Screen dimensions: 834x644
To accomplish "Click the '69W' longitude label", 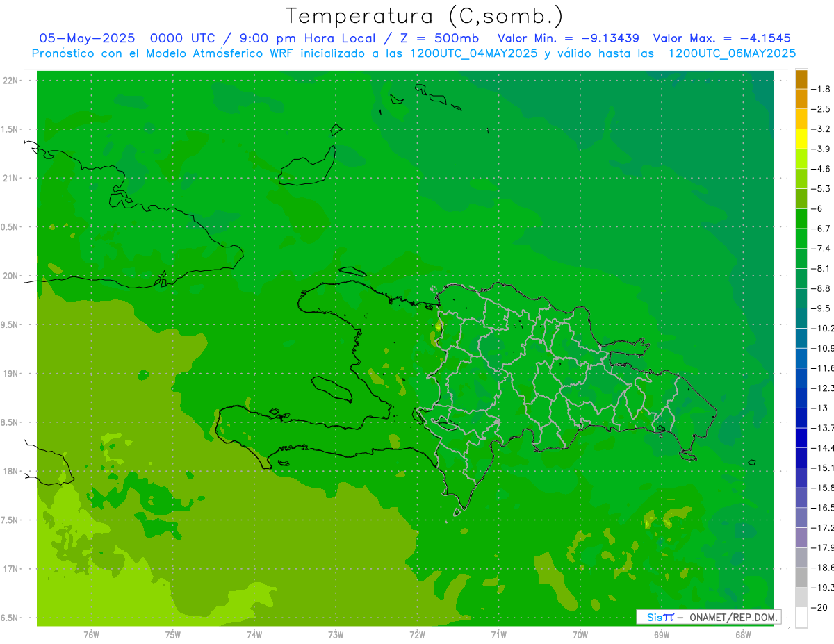I will coord(661,634).
